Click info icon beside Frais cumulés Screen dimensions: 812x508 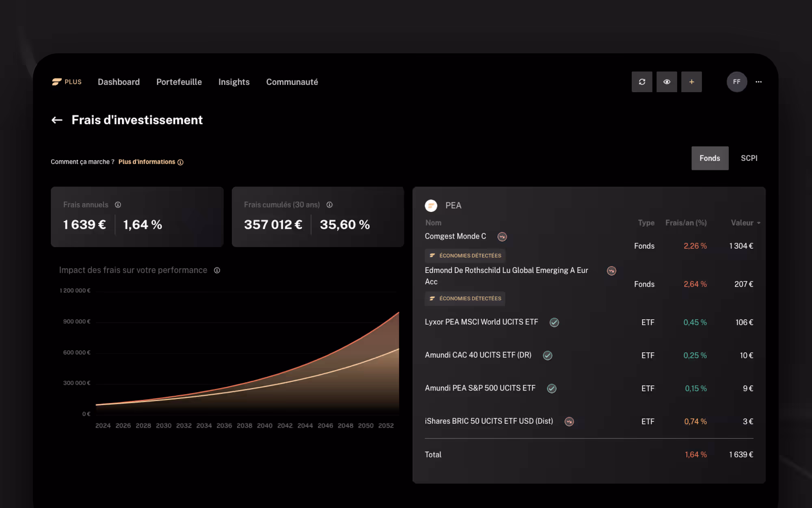tap(329, 205)
